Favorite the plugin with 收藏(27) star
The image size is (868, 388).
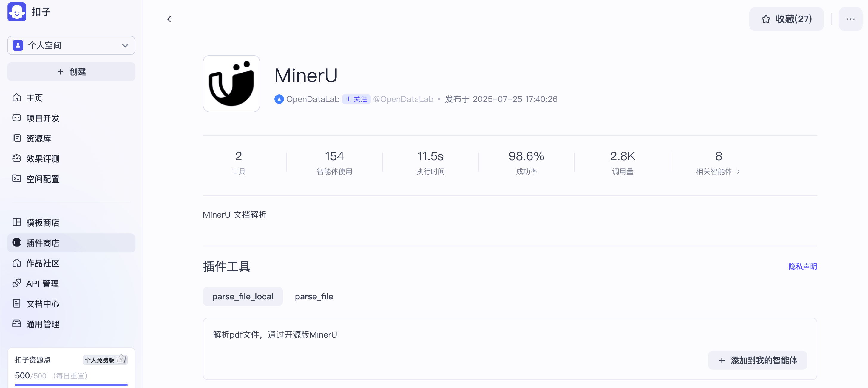786,19
